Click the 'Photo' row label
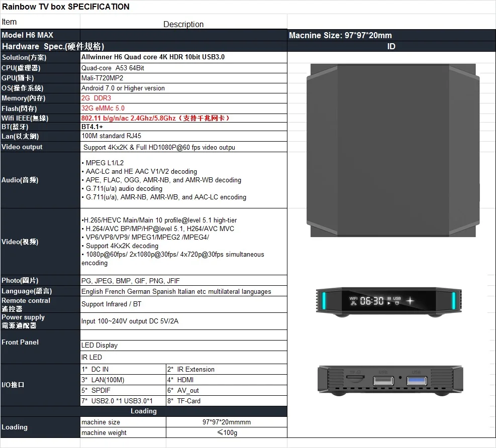 [40, 280]
